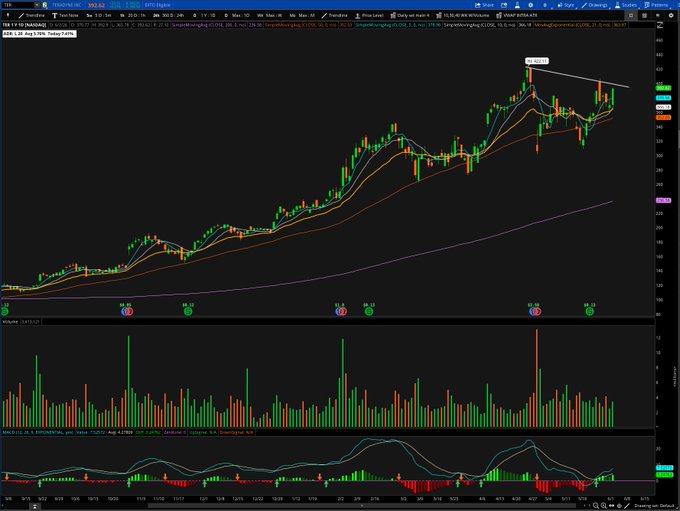
Task: Zoom in with plus magnifier icon
Action: pos(603,506)
